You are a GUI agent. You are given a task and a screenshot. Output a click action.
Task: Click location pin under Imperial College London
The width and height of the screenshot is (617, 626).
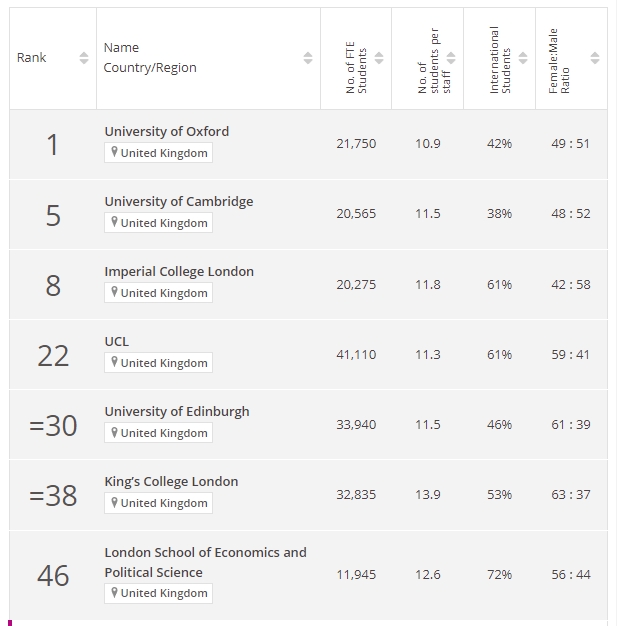point(114,292)
